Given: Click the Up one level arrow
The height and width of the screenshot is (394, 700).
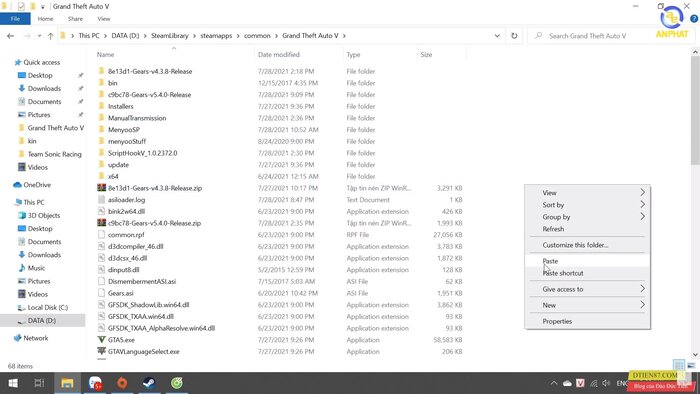Looking at the screenshot, I should click(x=50, y=36).
